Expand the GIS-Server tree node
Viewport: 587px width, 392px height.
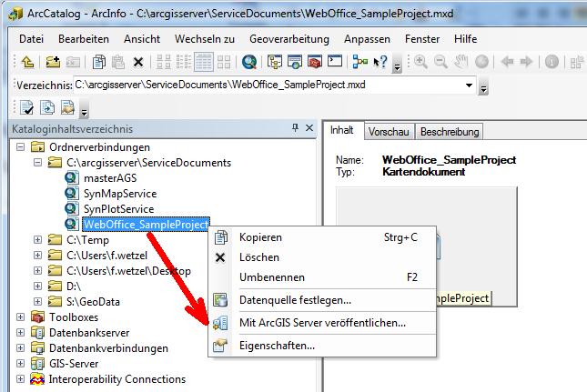[x=22, y=364]
